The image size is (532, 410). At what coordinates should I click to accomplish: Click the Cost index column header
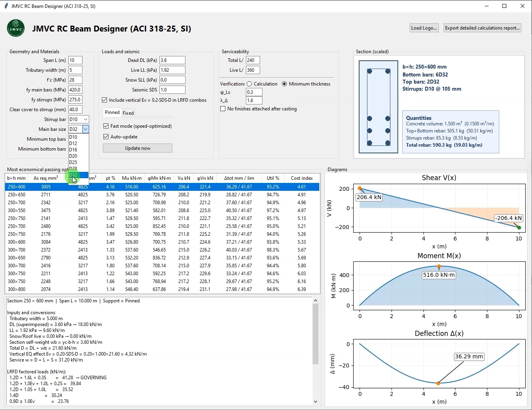point(302,178)
